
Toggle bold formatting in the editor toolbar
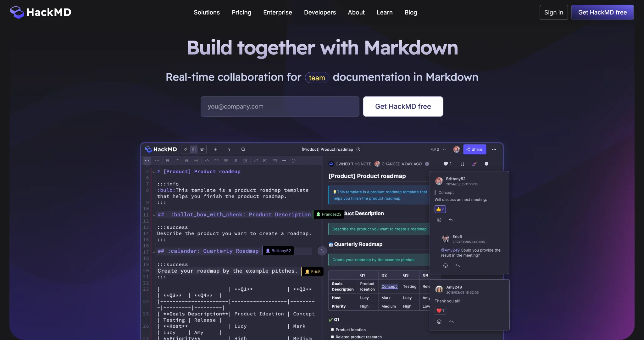[168, 160]
